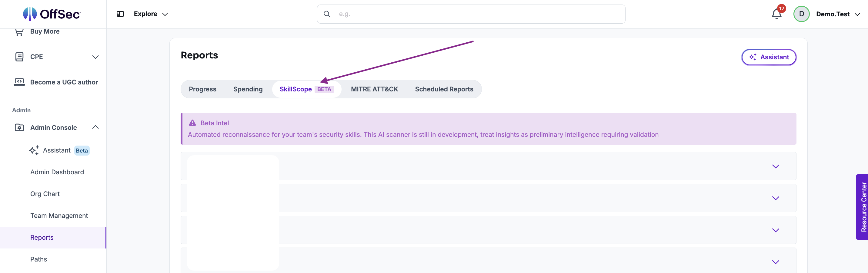Switch to the Spending tab
Image resolution: width=868 pixels, height=273 pixels.
[248, 89]
